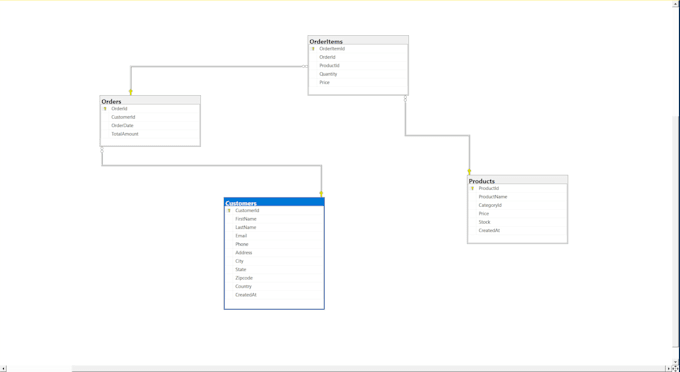This screenshot has height=372, width=680.
Task: Select the key endpoint above Orders table
Action: [x=131, y=92]
